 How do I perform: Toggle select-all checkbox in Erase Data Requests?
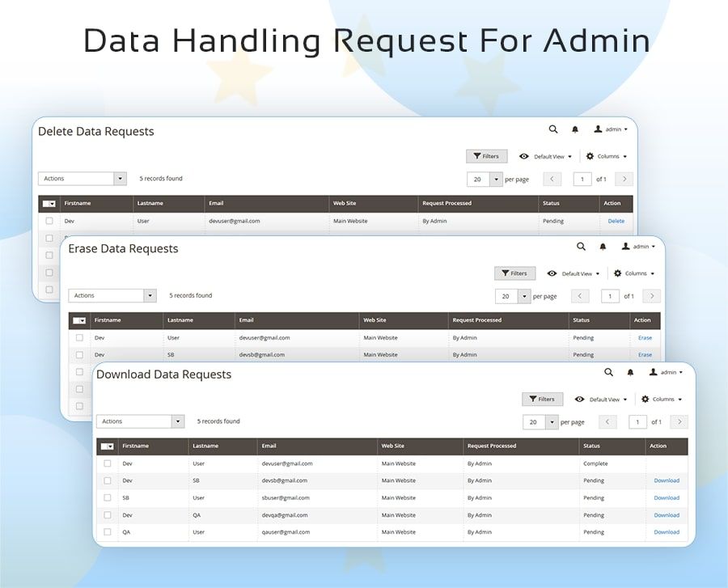[x=79, y=320]
